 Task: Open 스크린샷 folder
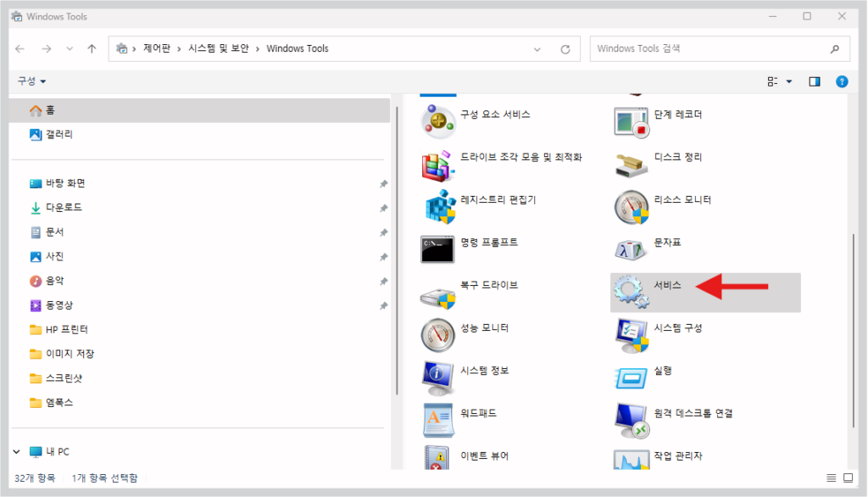tap(64, 378)
